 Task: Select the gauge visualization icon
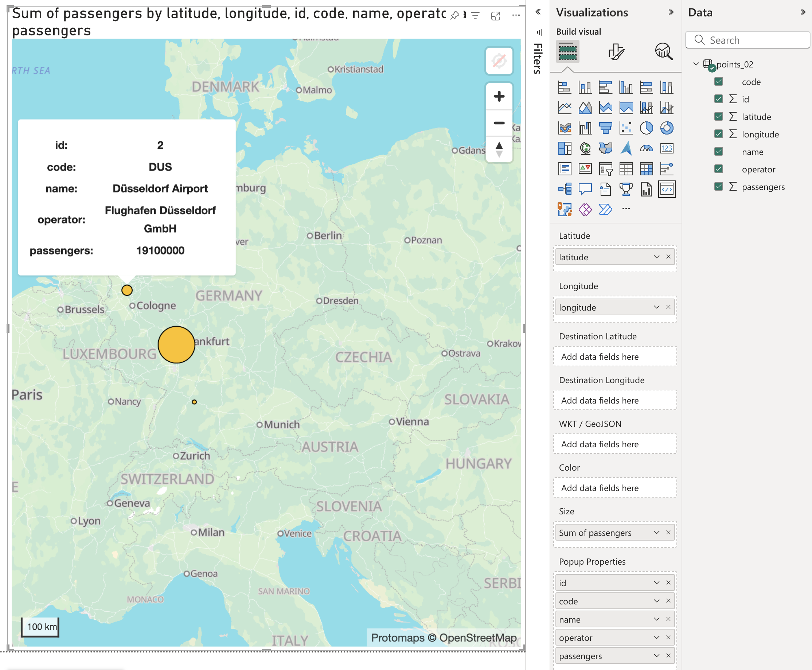tap(646, 149)
